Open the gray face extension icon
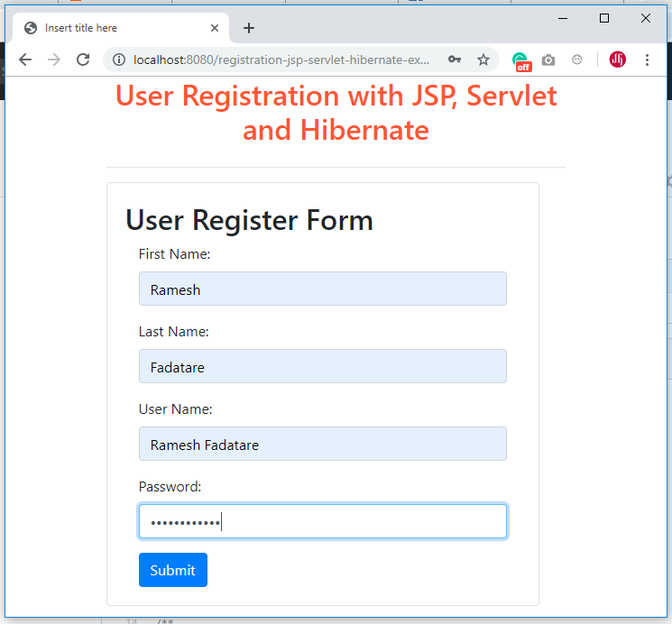The height and width of the screenshot is (624, 672). 577,60
